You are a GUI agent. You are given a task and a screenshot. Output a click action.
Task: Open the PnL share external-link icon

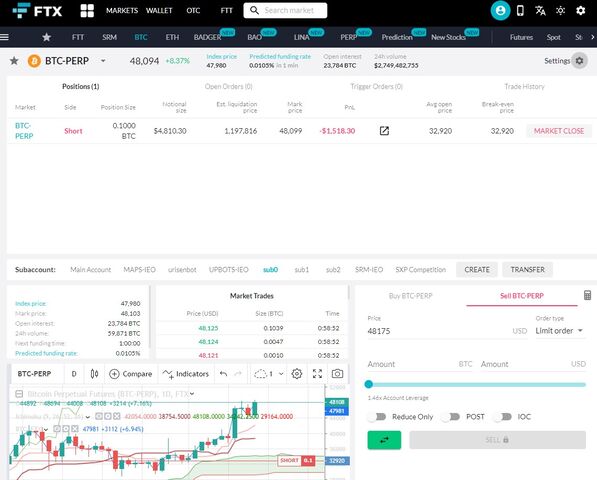[384, 131]
